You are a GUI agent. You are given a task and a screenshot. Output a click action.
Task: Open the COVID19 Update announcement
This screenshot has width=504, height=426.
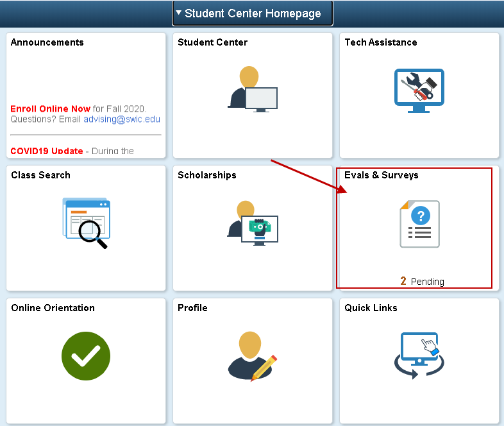47,151
